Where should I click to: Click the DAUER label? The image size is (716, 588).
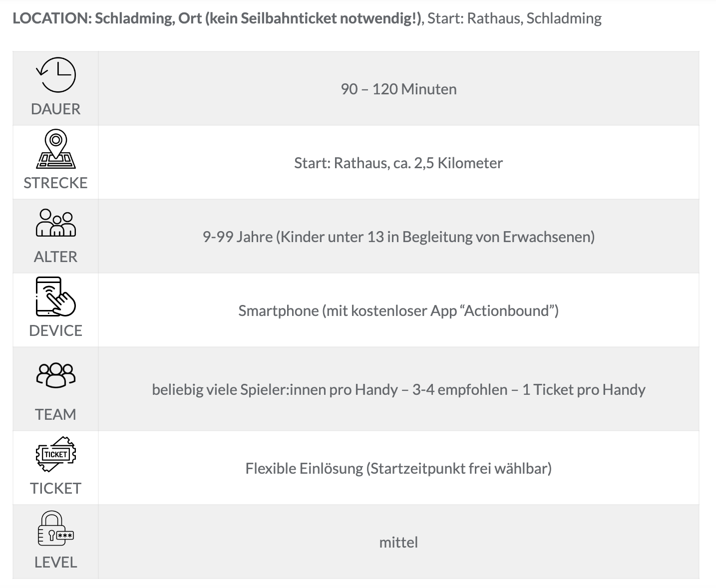coord(56,109)
